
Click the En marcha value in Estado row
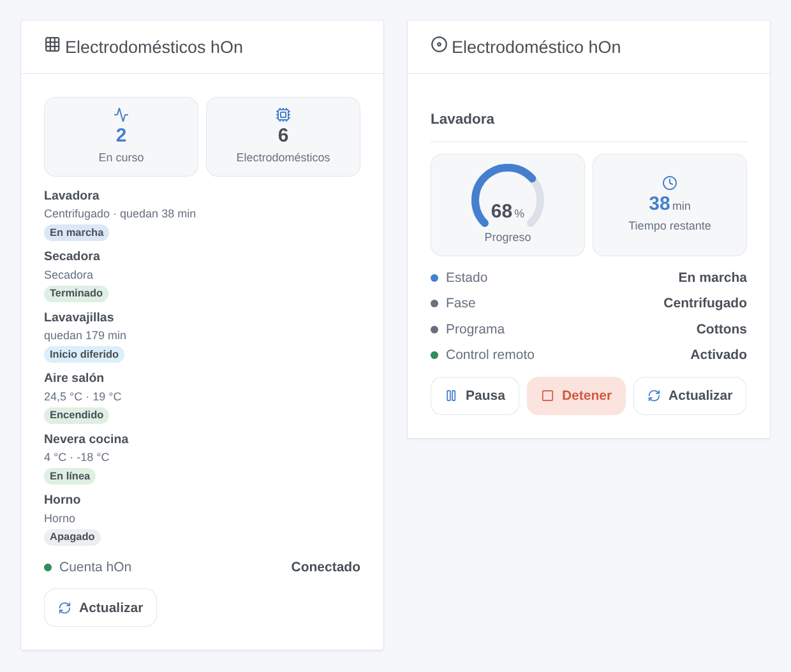click(x=713, y=278)
